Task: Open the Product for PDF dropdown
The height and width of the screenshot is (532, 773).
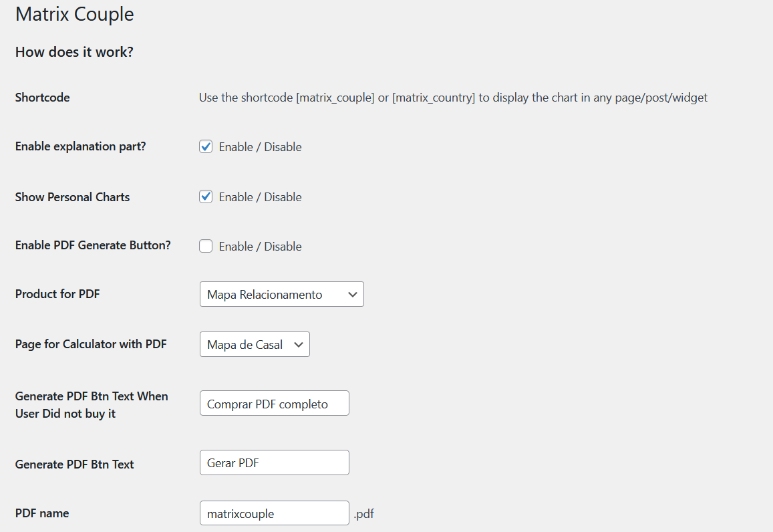Action: tap(281, 294)
